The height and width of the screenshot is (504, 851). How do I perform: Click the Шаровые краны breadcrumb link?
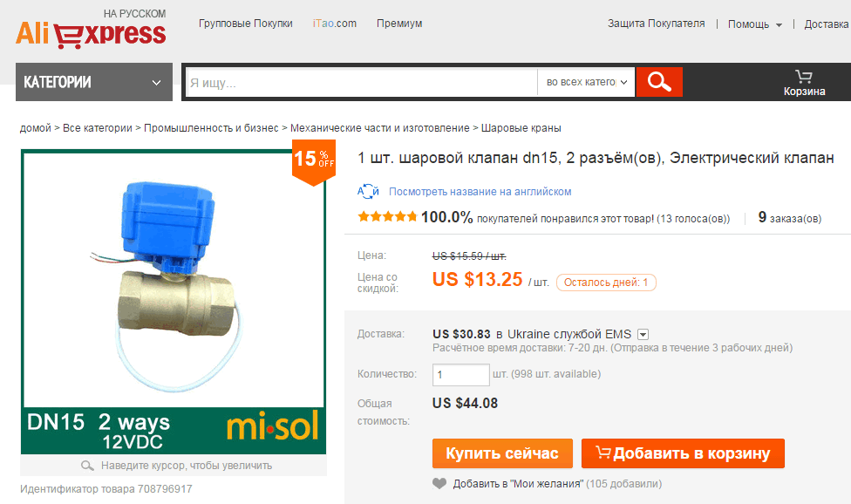coord(521,128)
